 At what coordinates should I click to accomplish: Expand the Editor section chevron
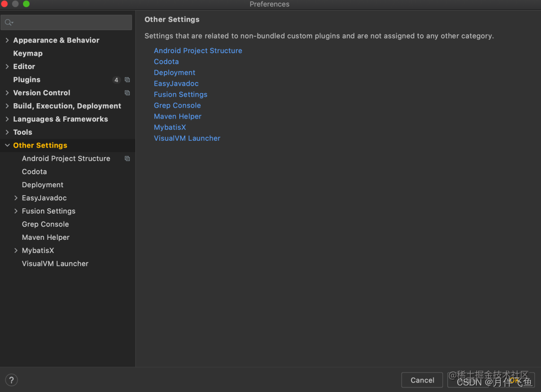(7, 66)
